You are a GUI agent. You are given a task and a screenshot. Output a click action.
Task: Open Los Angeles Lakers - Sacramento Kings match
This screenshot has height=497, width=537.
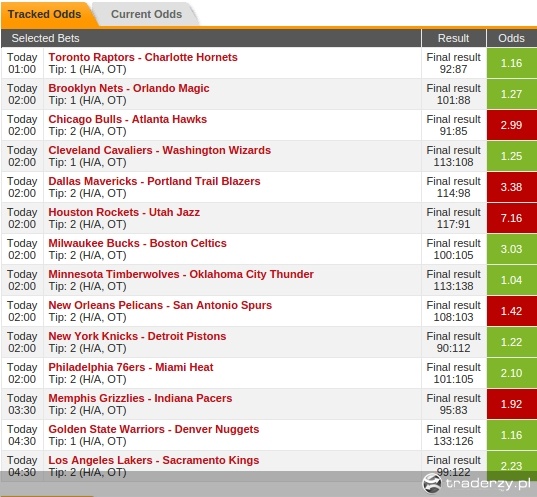[x=154, y=460]
